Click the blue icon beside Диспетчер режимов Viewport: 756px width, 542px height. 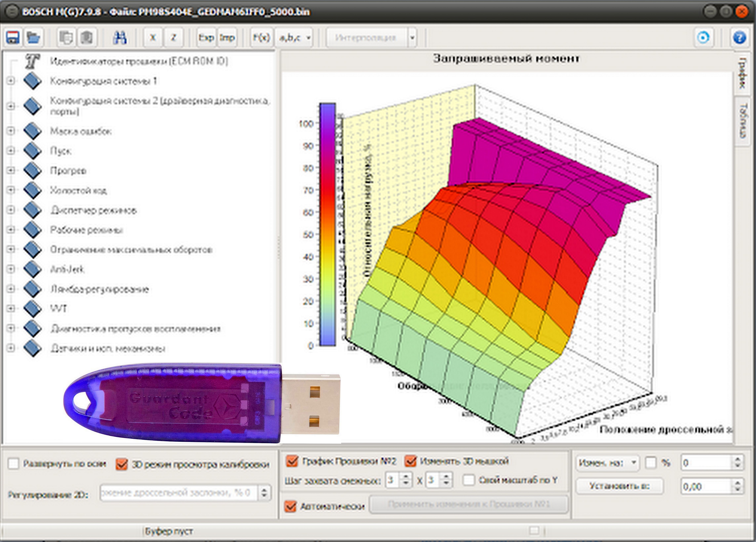[33, 210]
